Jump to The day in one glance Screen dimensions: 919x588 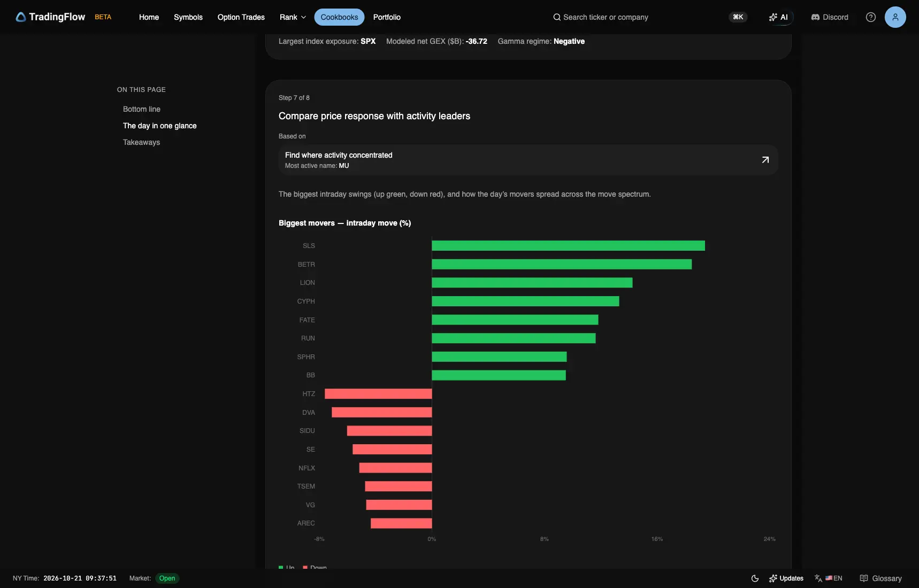pos(160,126)
